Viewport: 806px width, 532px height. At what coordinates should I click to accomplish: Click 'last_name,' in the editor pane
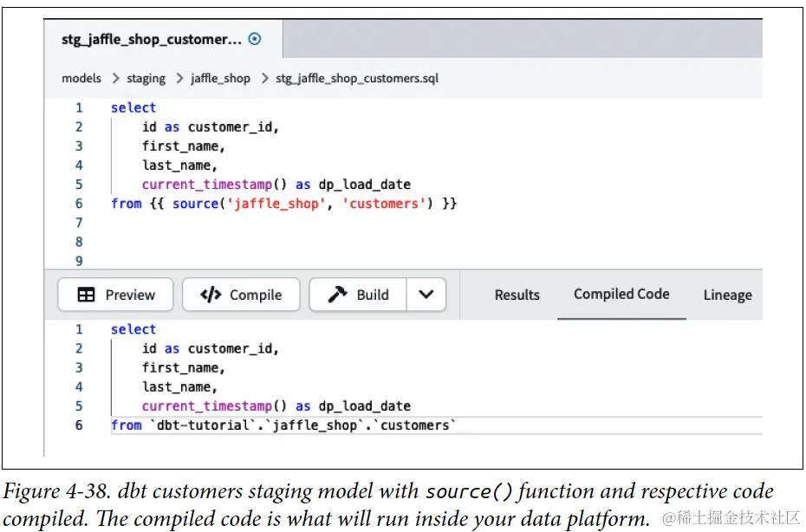pyautogui.click(x=180, y=165)
